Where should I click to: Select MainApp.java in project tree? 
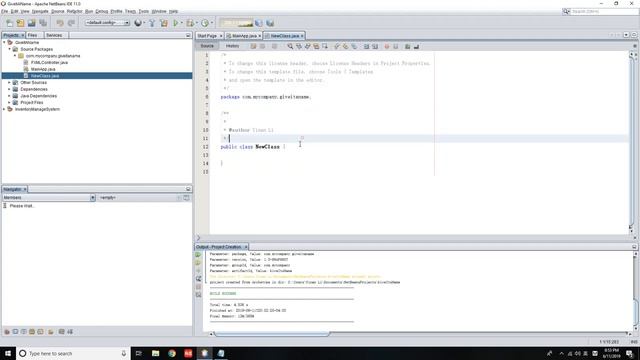click(x=43, y=69)
